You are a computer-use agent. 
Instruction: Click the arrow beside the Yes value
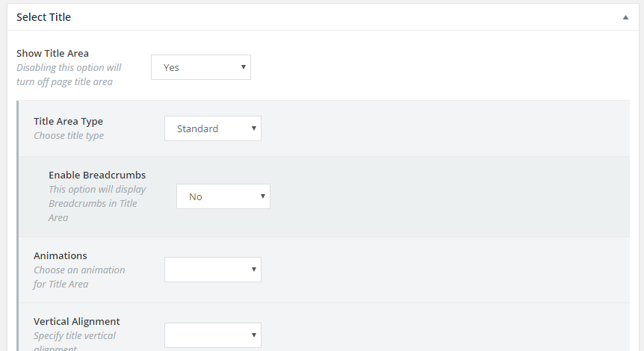244,67
